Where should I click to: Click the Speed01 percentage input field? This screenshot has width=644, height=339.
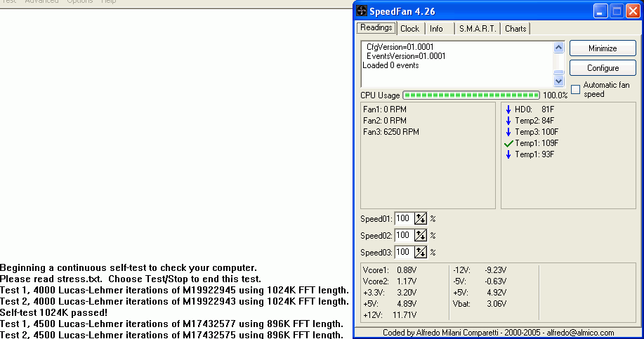[x=404, y=218]
